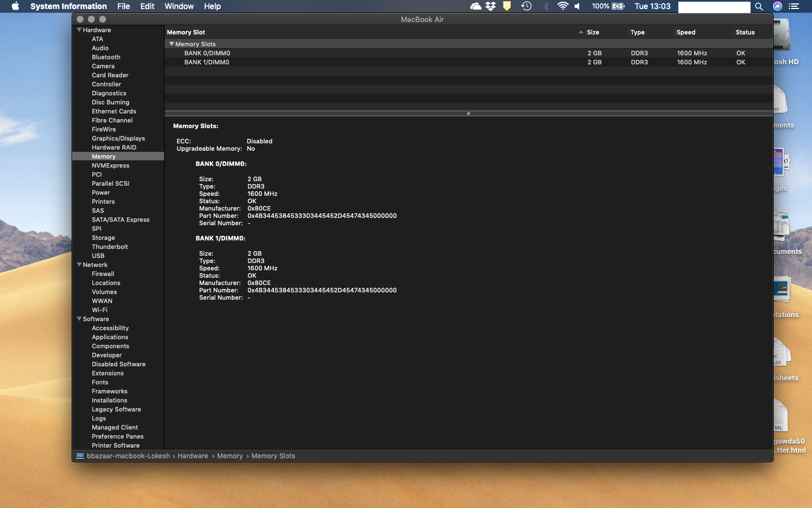
Task: Select Thunderbolt in the sidebar
Action: (x=110, y=247)
